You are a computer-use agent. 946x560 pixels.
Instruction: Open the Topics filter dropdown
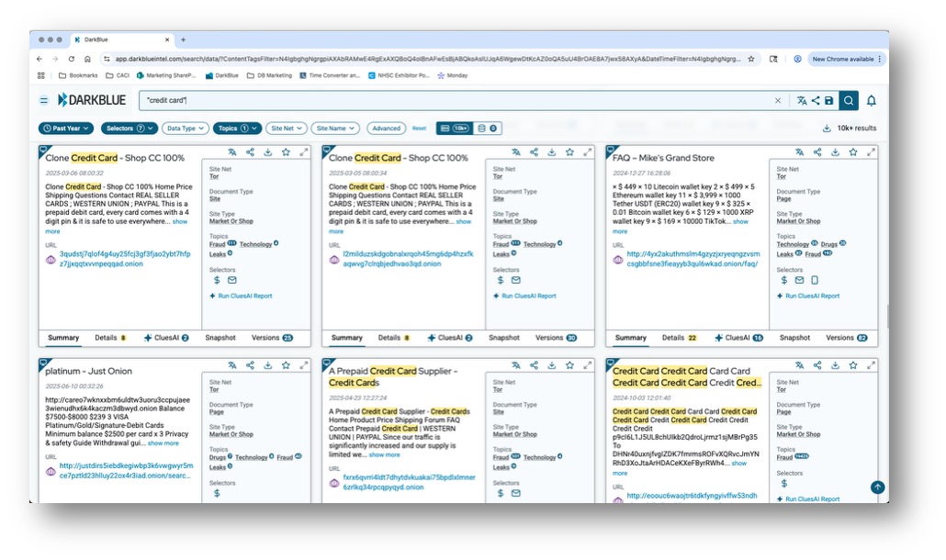point(237,129)
